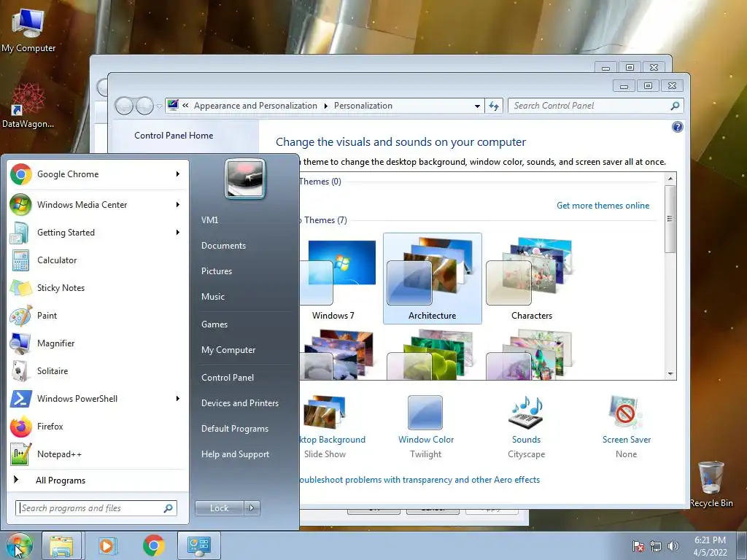The width and height of the screenshot is (747, 560).
Task: Click in Search programs and files box
Action: coord(96,508)
